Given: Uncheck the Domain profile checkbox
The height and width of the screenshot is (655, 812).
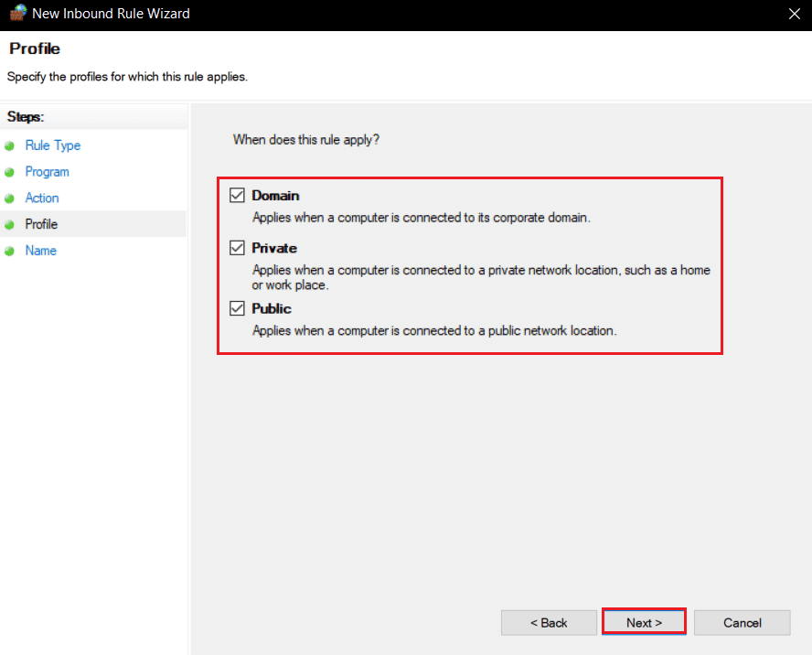Looking at the screenshot, I should click(238, 195).
